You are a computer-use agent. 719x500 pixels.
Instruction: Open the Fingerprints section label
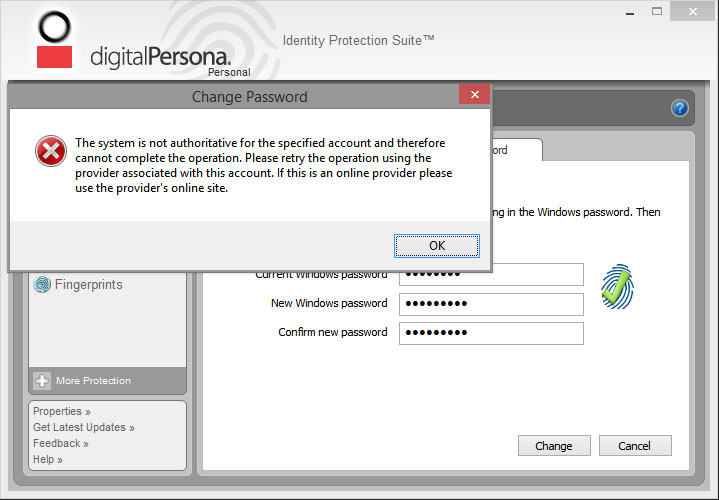pos(88,284)
